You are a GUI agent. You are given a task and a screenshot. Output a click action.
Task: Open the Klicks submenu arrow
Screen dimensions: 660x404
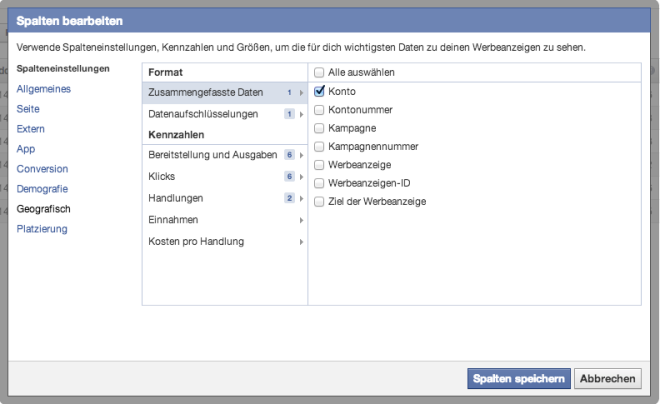(301, 177)
